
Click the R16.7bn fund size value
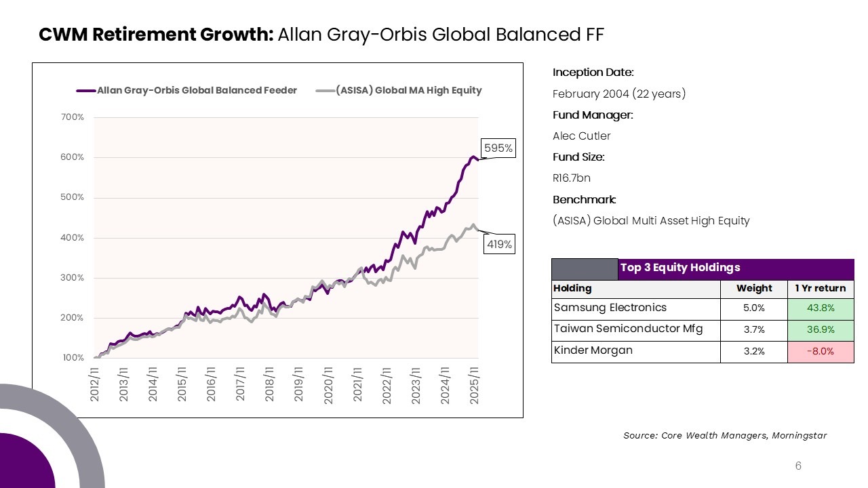[x=572, y=178]
